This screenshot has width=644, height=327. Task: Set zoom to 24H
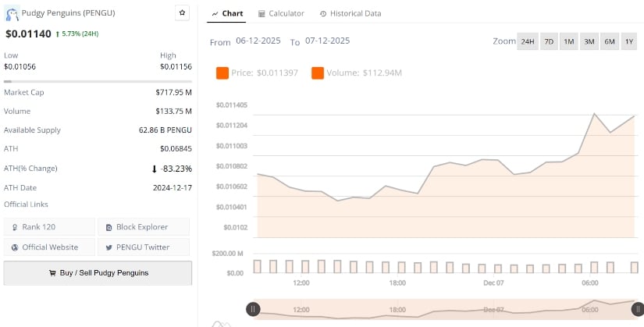tap(528, 41)
